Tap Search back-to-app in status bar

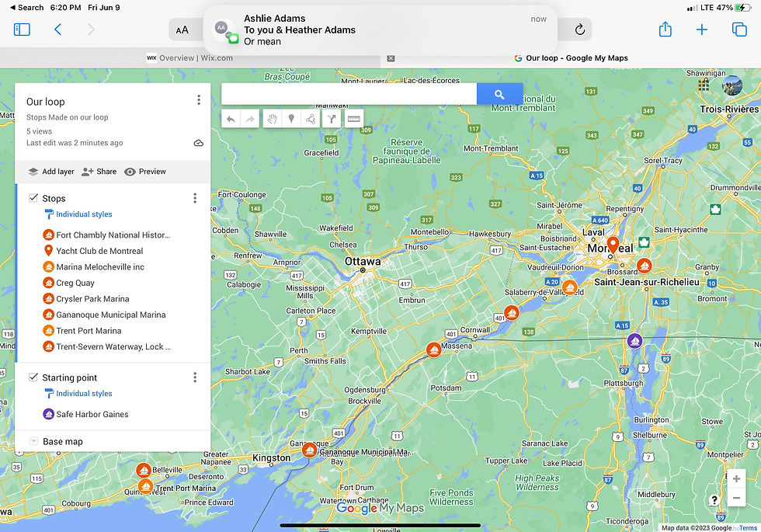26,8
